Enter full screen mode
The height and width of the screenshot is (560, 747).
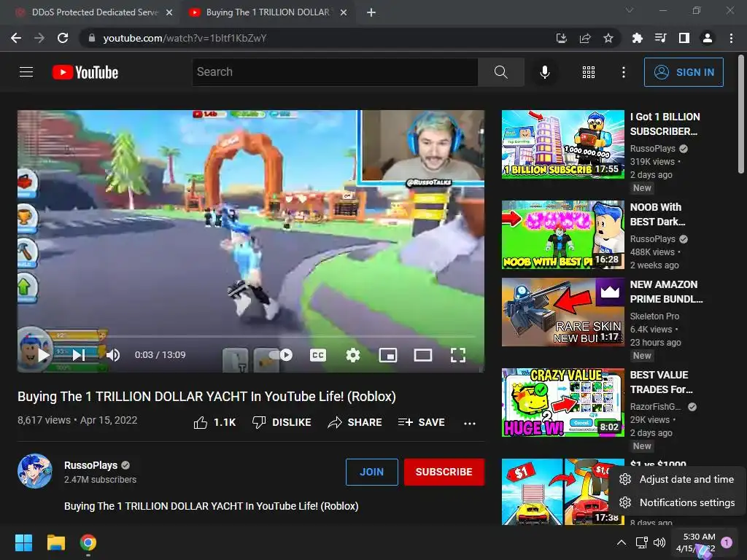pos(458,355)
